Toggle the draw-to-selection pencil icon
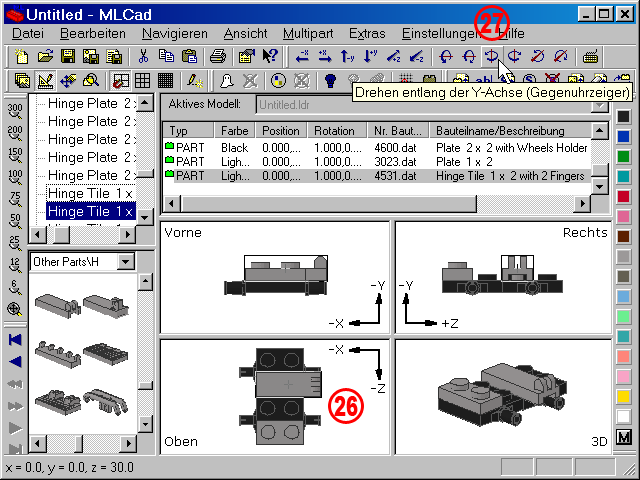The width and height of the screenshot is (640, 480). [195, 80]
